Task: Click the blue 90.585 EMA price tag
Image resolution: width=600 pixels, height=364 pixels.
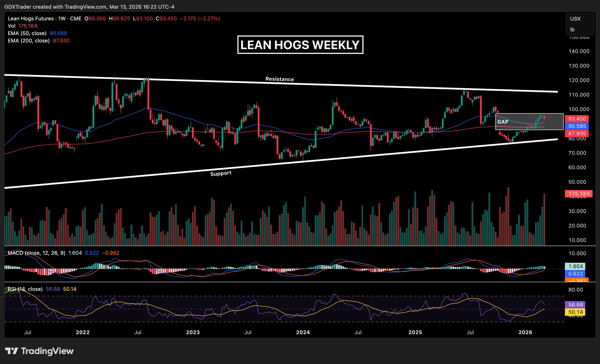Action: 577,126
